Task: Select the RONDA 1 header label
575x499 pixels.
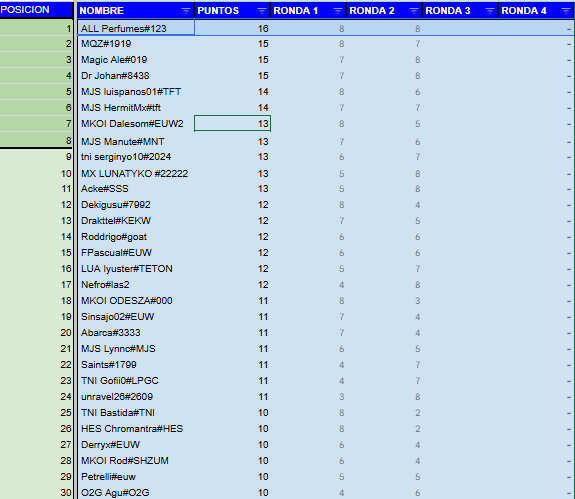Action: click(296, 11)
